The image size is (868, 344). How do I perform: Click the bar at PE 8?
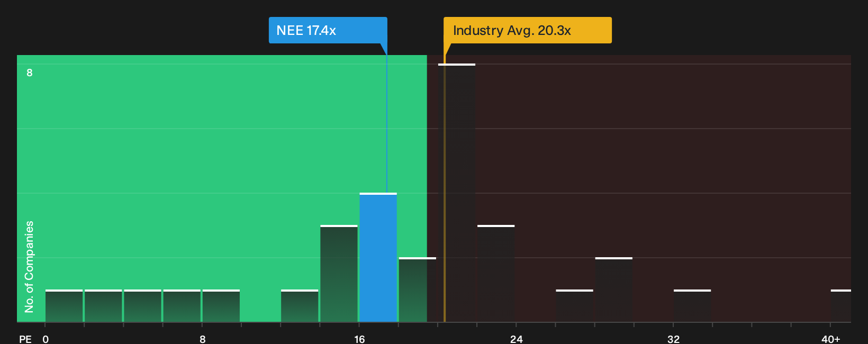tap(221, 306)
